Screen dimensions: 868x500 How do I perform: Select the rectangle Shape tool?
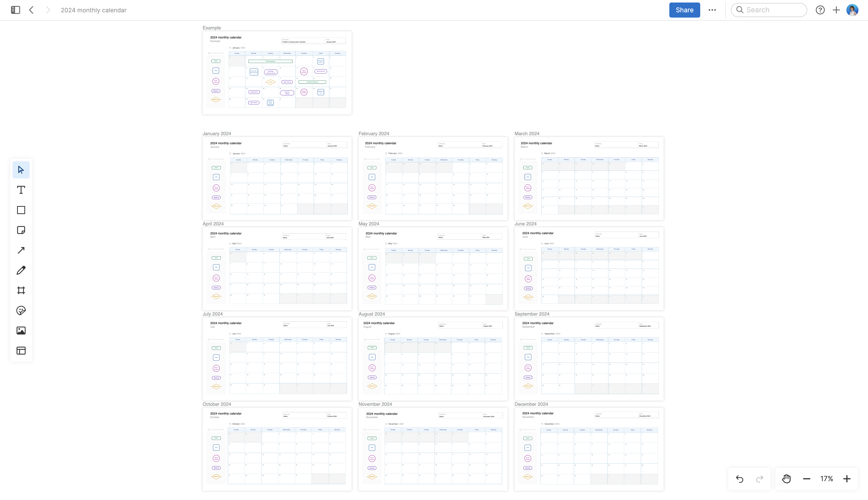coord(21,210)
